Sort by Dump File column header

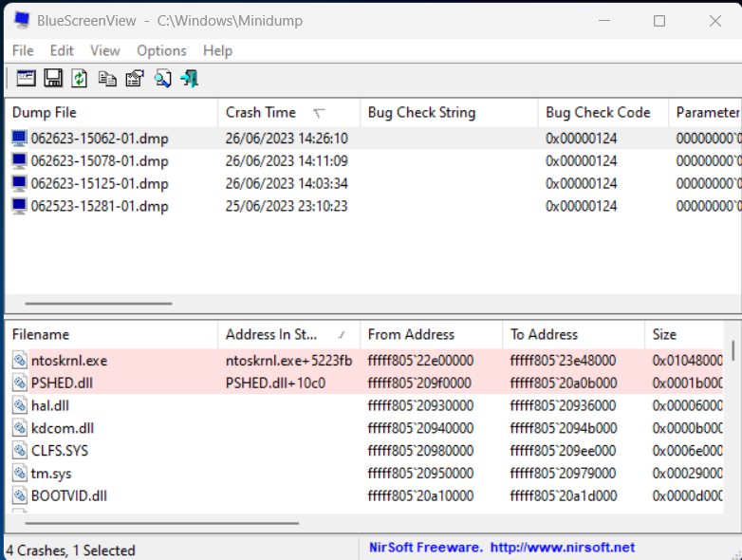(x=112, y=113)
